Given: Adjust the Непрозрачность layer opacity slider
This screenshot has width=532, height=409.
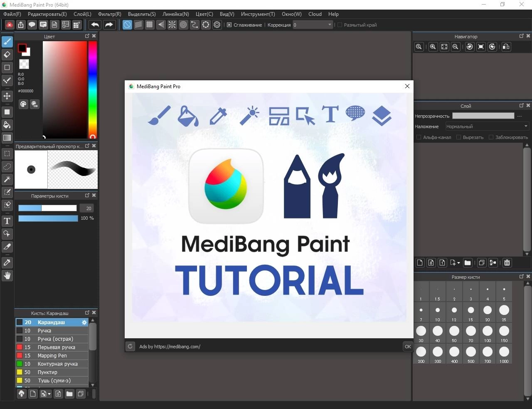Looking at the screenshot, I should 483,116.
